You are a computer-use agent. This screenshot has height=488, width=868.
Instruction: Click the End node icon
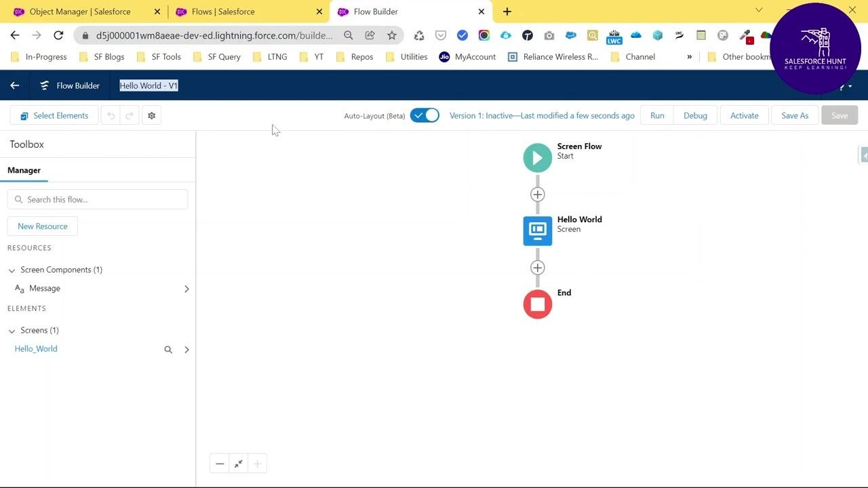click(x=538, y=304)
